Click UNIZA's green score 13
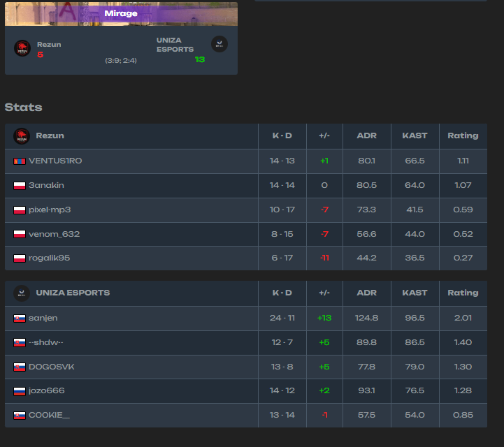504x447 pixels. (x=200, y=59)
